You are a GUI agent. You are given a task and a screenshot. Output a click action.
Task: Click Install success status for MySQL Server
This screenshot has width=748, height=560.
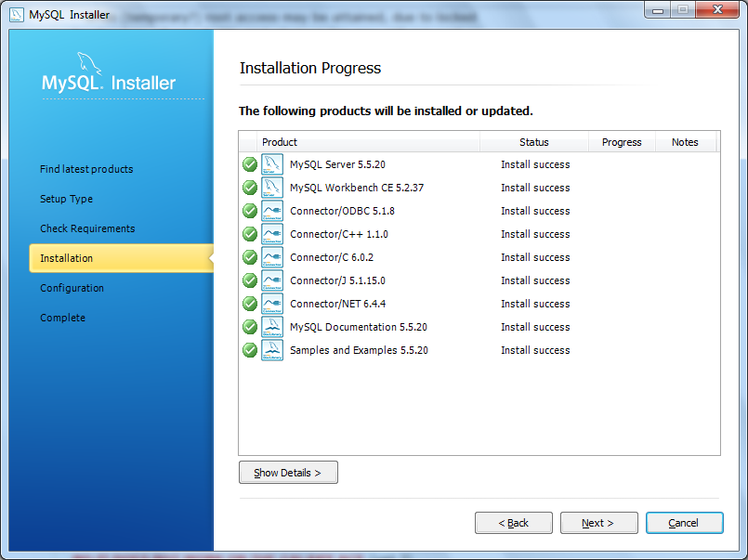tap(535, 164)
